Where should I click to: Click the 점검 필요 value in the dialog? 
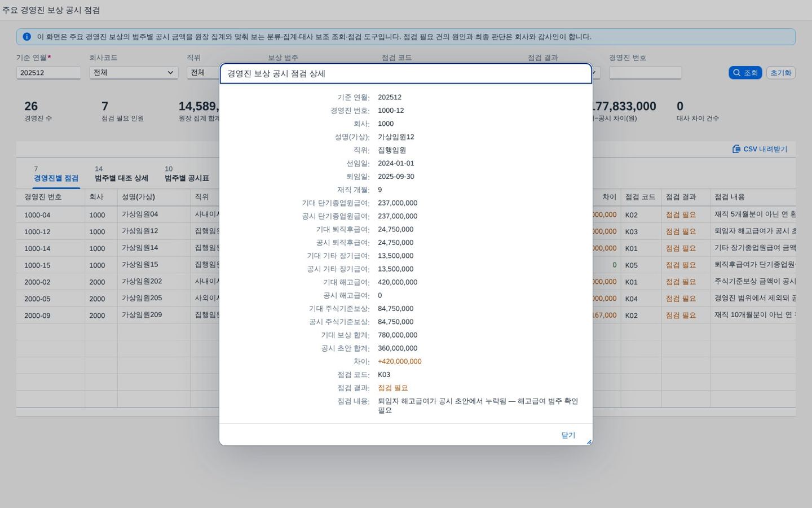(393, 388)
